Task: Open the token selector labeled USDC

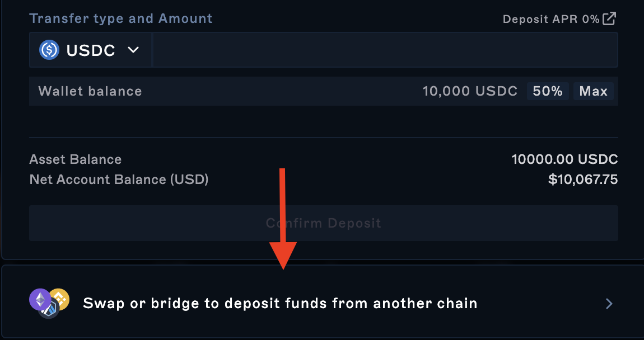Action: [x=90, y=50]
